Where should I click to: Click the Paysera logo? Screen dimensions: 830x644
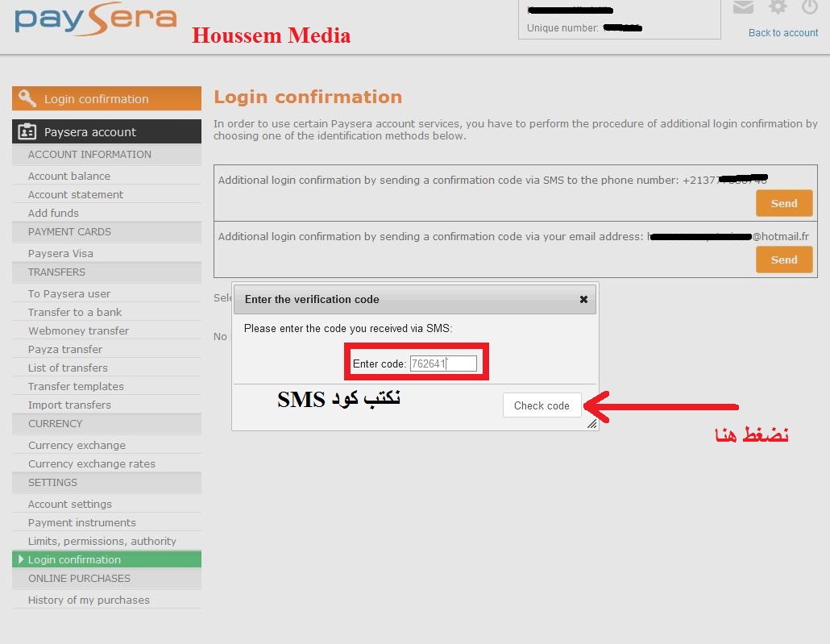96,19
